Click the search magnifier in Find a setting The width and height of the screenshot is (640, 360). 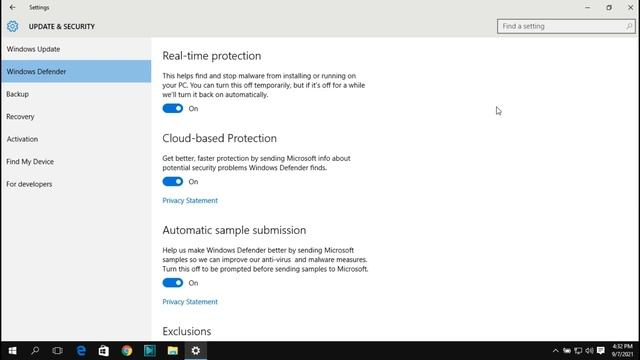click(629, 26)
